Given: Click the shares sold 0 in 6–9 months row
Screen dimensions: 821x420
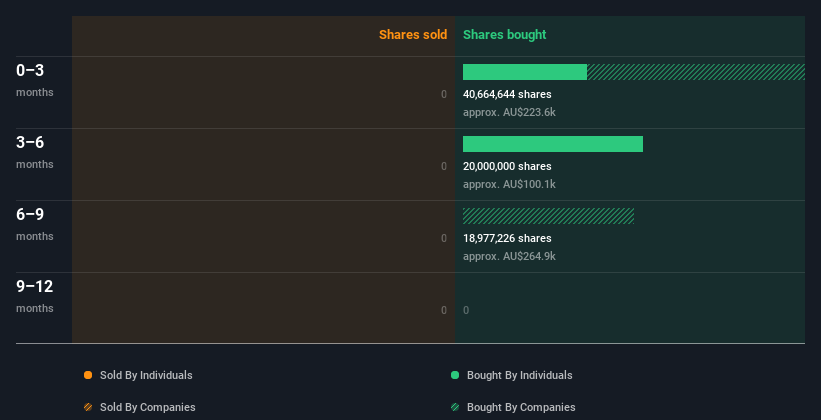Looking at the screenshot, I should [444, 238].
